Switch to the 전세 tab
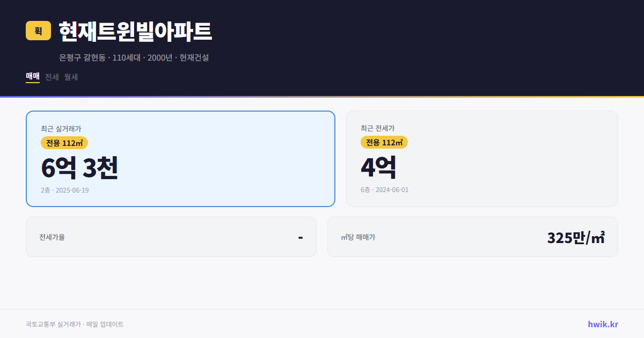Image resolution: width=644 pixels, height=338 pixels. [50, 77]
